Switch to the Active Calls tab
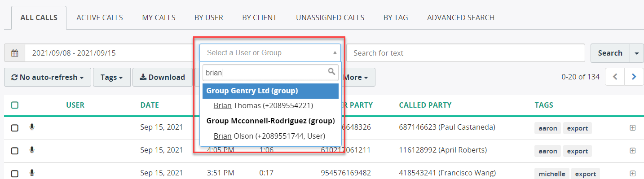 pos(100,18)
